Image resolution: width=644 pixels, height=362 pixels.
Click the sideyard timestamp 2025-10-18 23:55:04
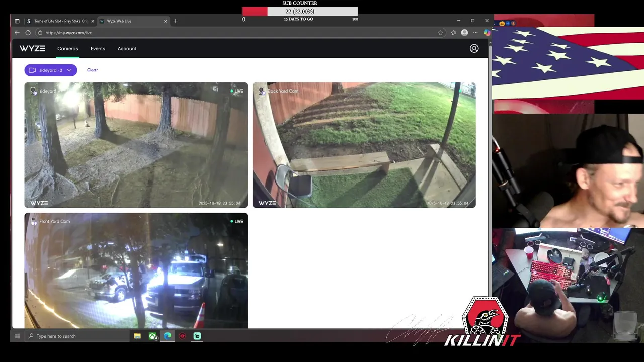click(x=219, y=203)
